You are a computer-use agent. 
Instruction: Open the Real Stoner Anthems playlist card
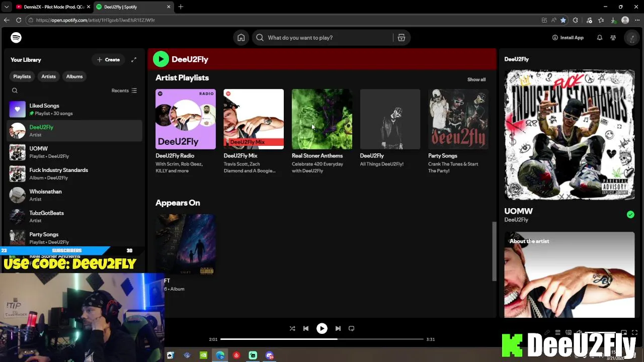tap(322, 132)
